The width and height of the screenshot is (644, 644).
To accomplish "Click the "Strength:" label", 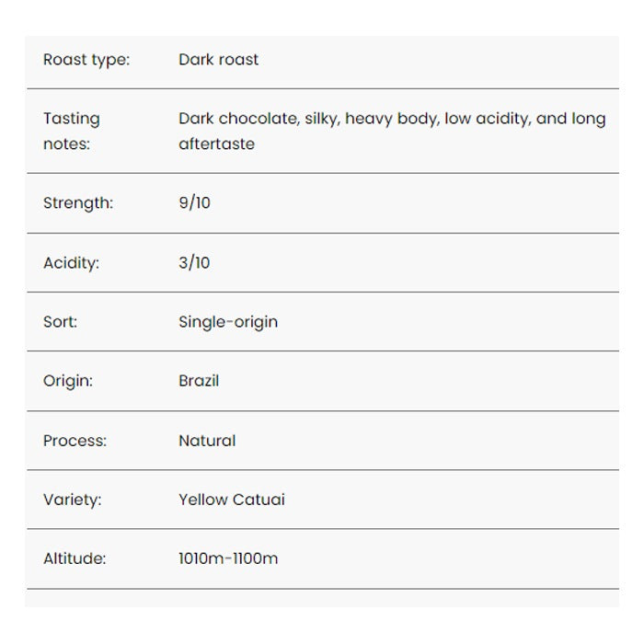I will coord(78,203).
